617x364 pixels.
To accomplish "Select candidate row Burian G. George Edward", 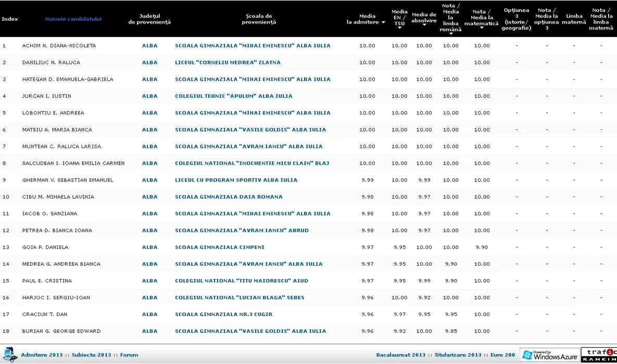I will click(61, 331).
